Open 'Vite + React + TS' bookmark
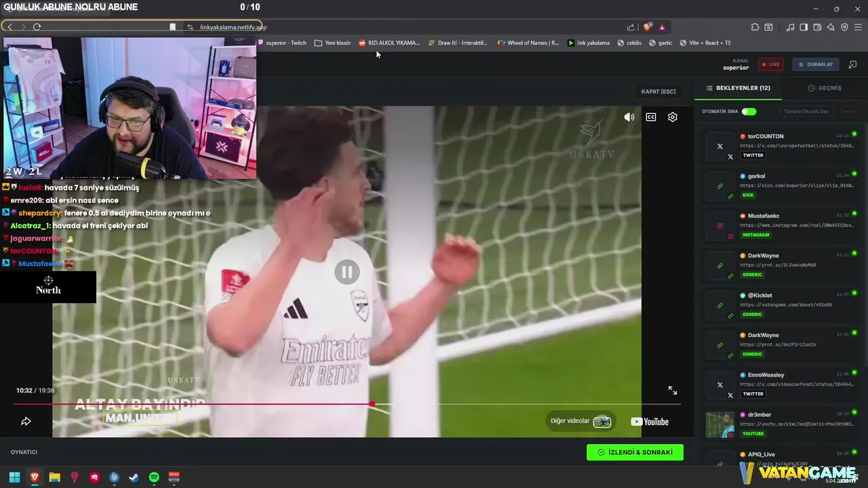The image size is (868, 488). [705, 43]
